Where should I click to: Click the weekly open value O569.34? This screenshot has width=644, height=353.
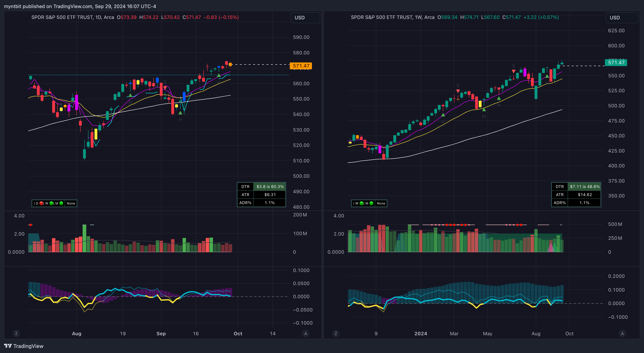coord(447,17)
